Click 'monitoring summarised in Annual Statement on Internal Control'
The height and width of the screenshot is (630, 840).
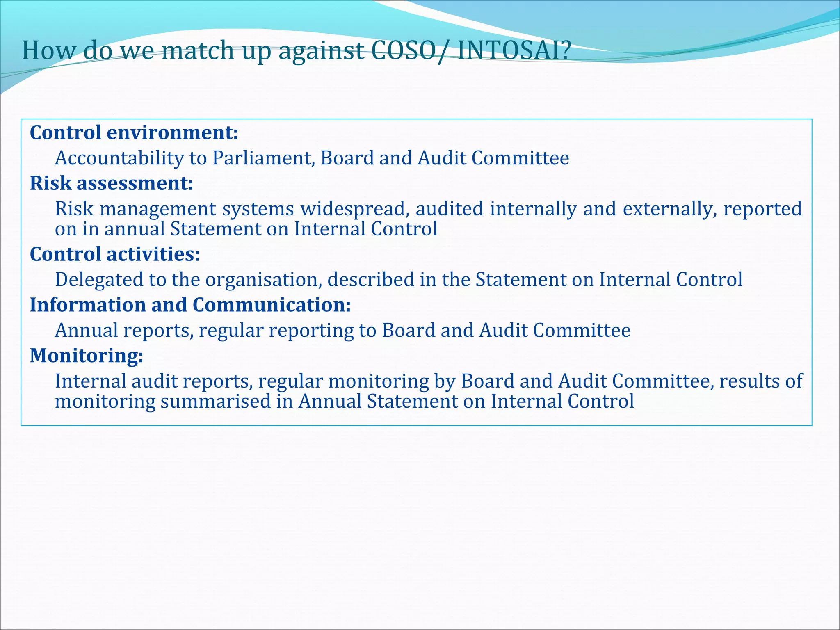pyautogui.click(x=345, y=401)
